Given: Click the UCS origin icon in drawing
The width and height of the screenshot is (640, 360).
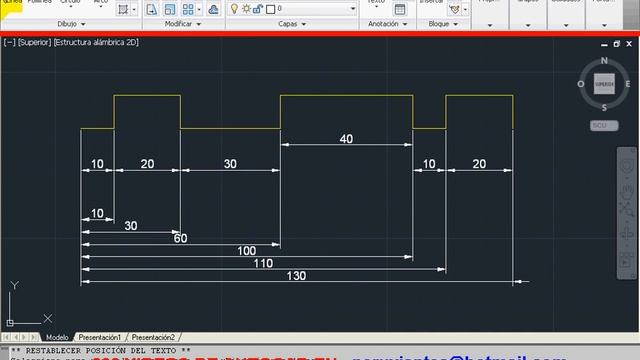Looking at the screenshot, I should (x=10, y=323).
